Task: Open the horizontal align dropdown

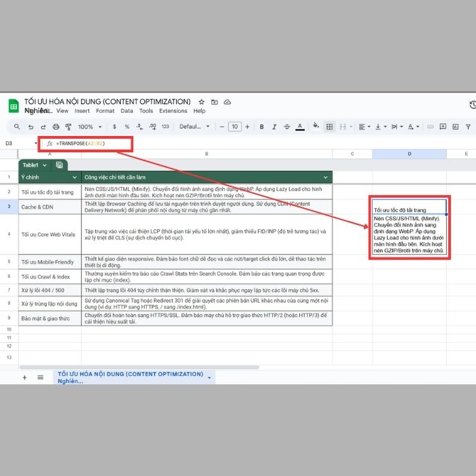Action: (364, 126)
